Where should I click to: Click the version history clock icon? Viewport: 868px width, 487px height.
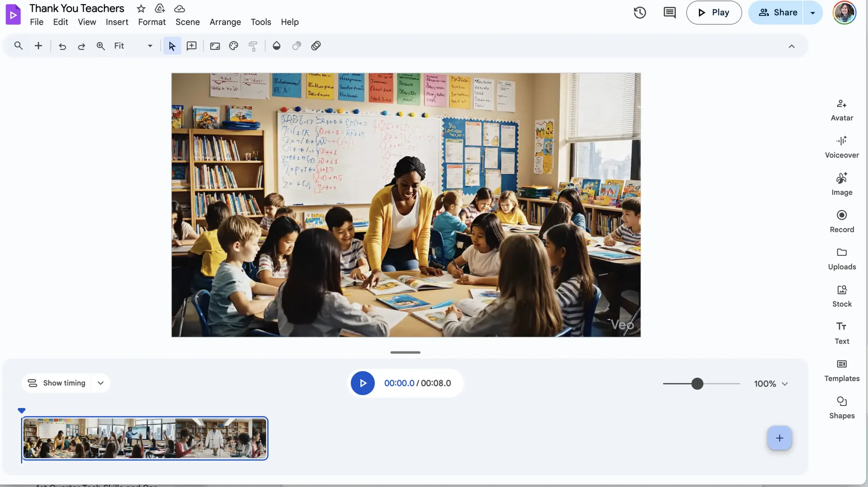639,13
